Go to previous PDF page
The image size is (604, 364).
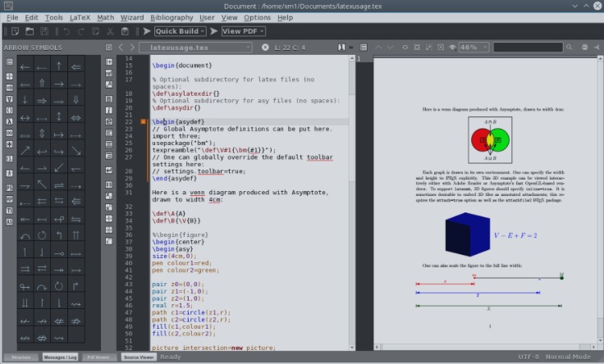(377, 47)
